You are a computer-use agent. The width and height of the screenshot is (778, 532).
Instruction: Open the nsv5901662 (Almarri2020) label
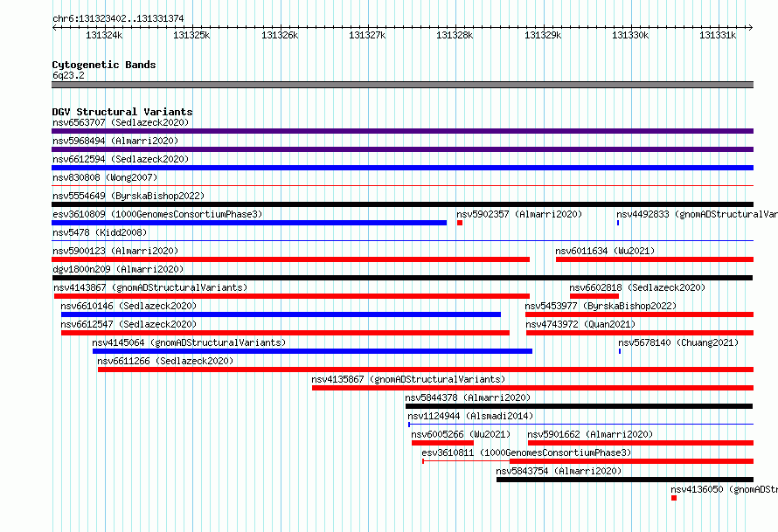click(590, 434)
